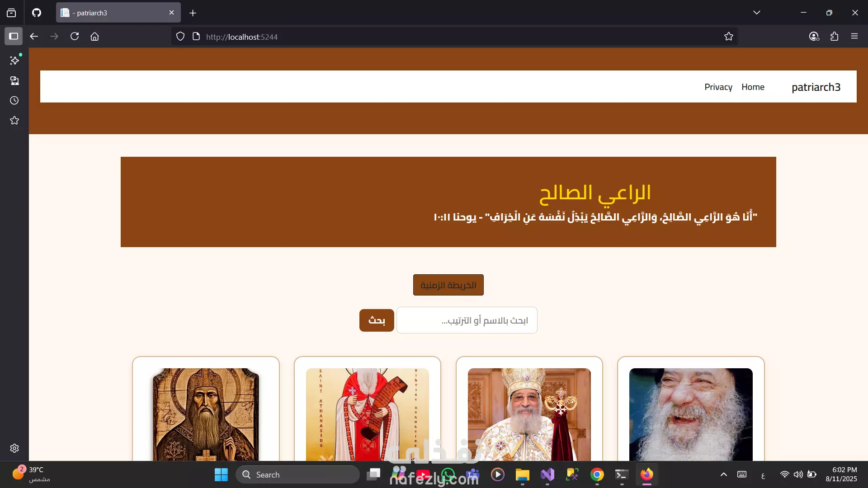Image resolution: width=868 pixels, height=488 pixels.
Task: Switch to Visual Studio in taskbar
Action: click(547, 474)
